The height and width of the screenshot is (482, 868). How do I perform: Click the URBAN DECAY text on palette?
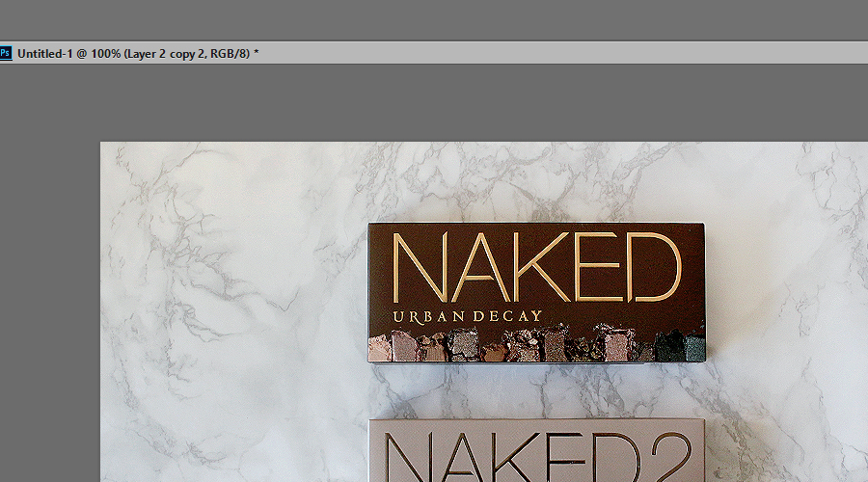pos(467,315)
